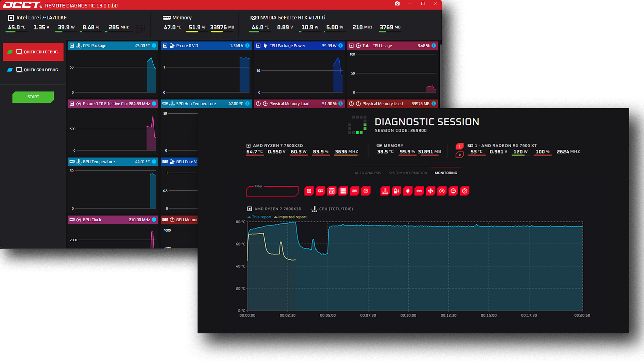Screen dimensions: 644x362
Task: Toggle the storage drives filter icon
Action: 343,191
